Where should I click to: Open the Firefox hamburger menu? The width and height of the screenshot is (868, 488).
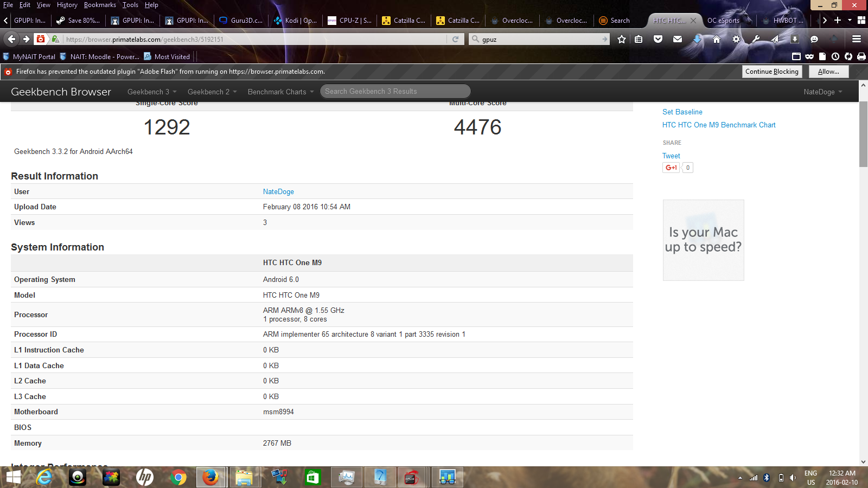[x=857, y=39]
